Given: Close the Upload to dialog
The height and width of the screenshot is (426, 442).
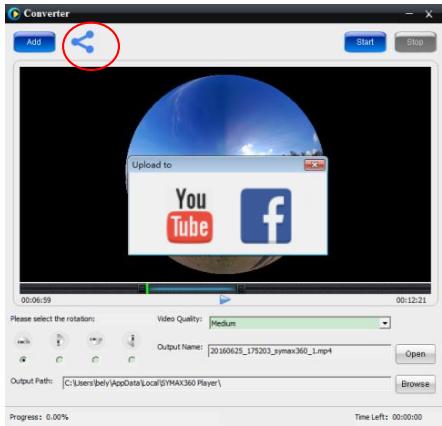Looking at the screenshot, I should tap(314, 165).
